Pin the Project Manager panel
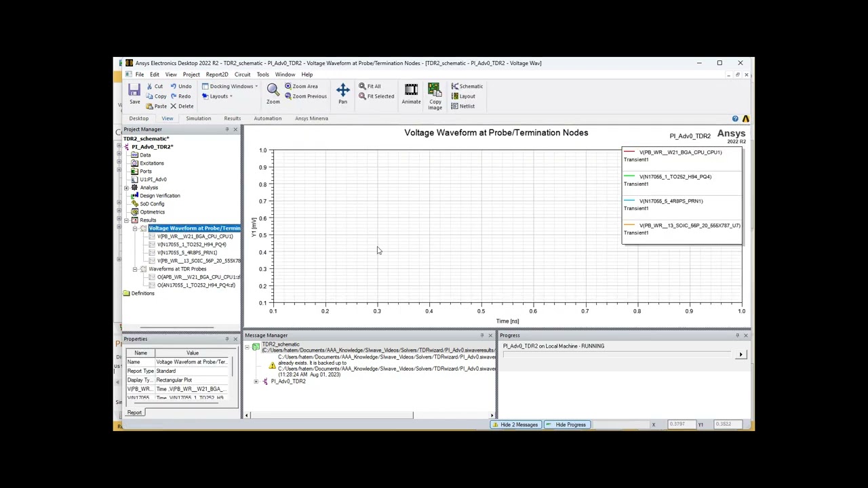 pos(226,129)
